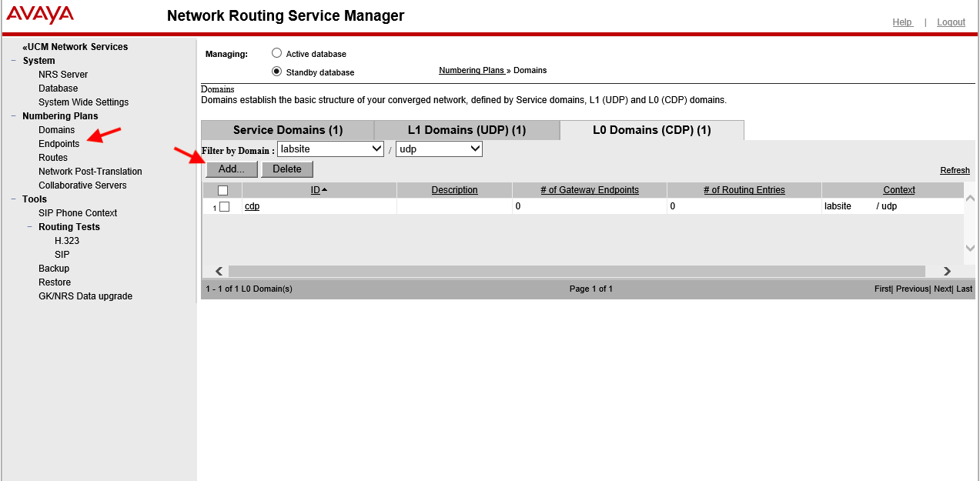
Task: Select the Active database radio button
Action: (x=277, y=53)
